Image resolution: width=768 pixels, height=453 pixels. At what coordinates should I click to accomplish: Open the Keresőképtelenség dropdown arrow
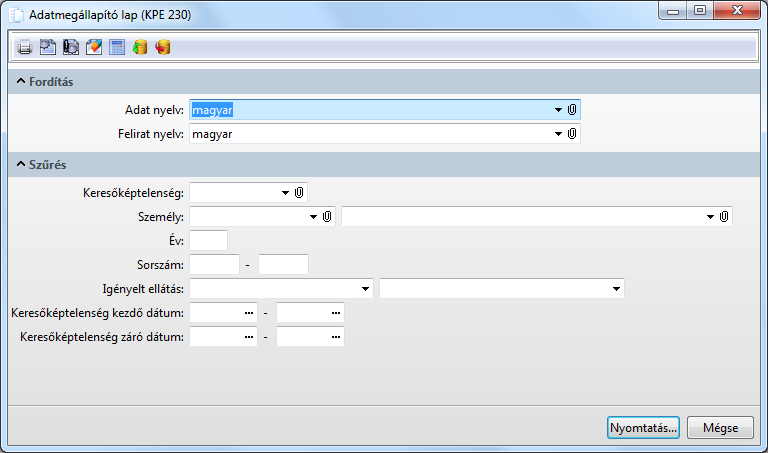(285, 193)
